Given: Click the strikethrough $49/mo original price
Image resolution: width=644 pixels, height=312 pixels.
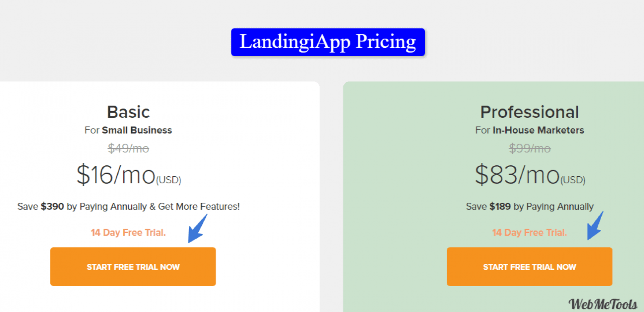Looking at the screenshot, I should [x=128, y=148].
